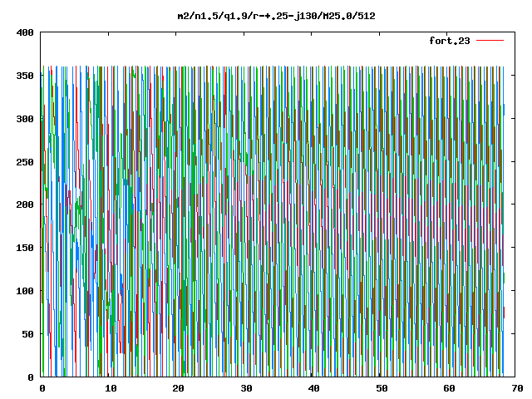Screen dimensions: 532x399
Task: Click the plot title m2/n1.5/q1.9/r-+.25-j130/M25.0/512
Action: [x=277, y=16]
